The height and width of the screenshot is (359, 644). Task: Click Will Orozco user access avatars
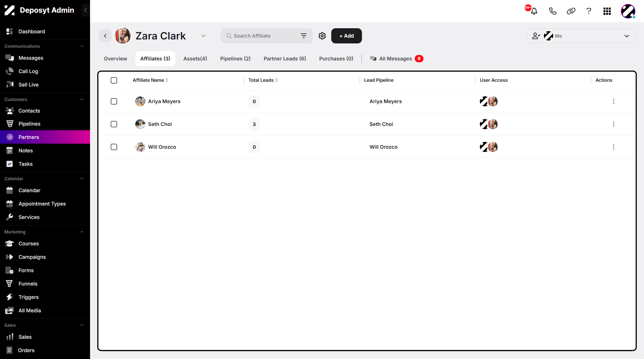489,147
